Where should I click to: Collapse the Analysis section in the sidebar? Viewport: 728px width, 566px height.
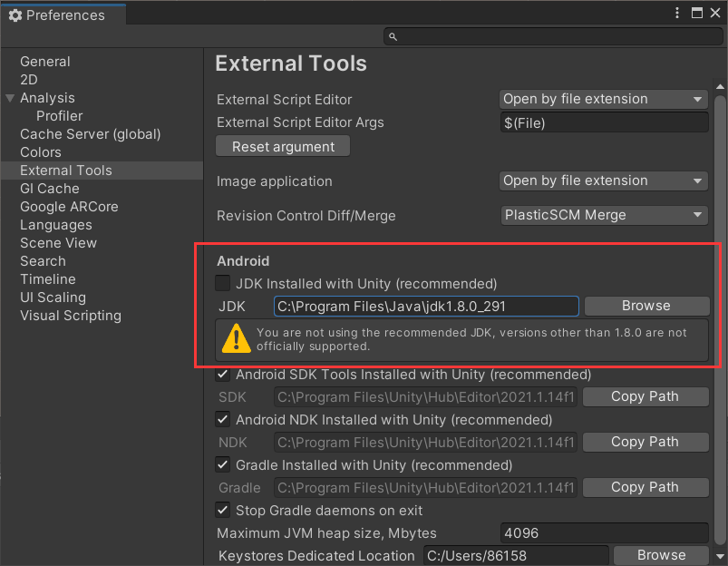(x=10, y=98)
